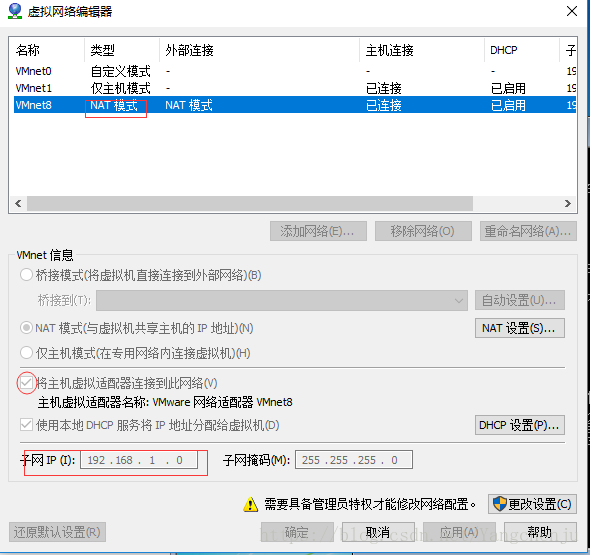Screen dimensions: 590x555
Task: Click the 外部连接 column header
Action: pyautogui.click(x=259, y=50)
